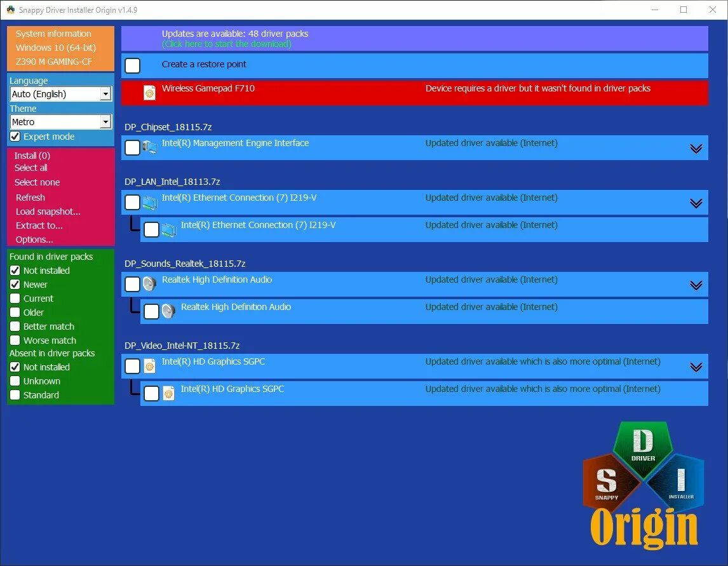Click here to start the download link
The width and height of the screenshot is (728, 566).
click(227, 44)
